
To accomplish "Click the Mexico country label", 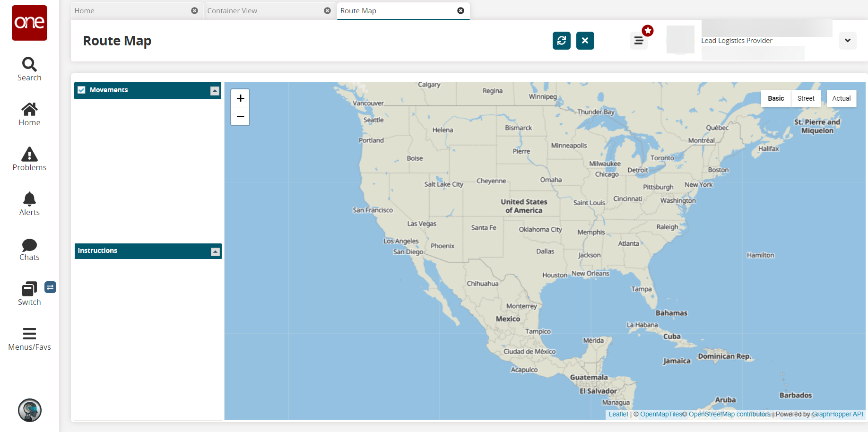I will (x=508, y=319).
